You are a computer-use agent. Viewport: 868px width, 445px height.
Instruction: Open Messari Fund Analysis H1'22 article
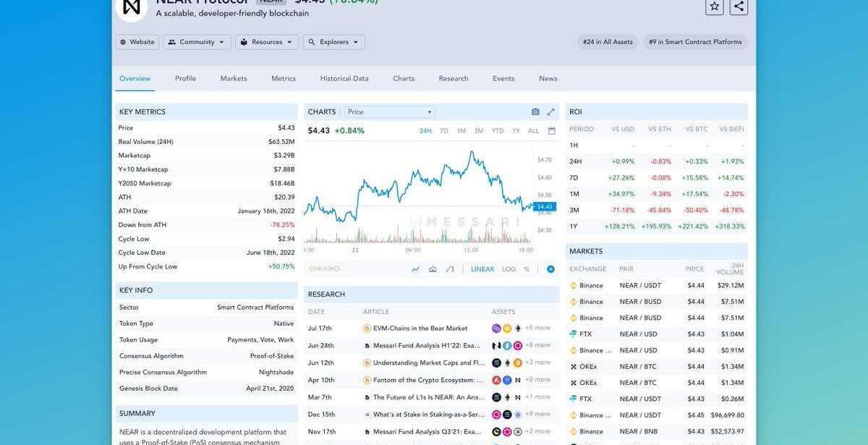[427, 346]
